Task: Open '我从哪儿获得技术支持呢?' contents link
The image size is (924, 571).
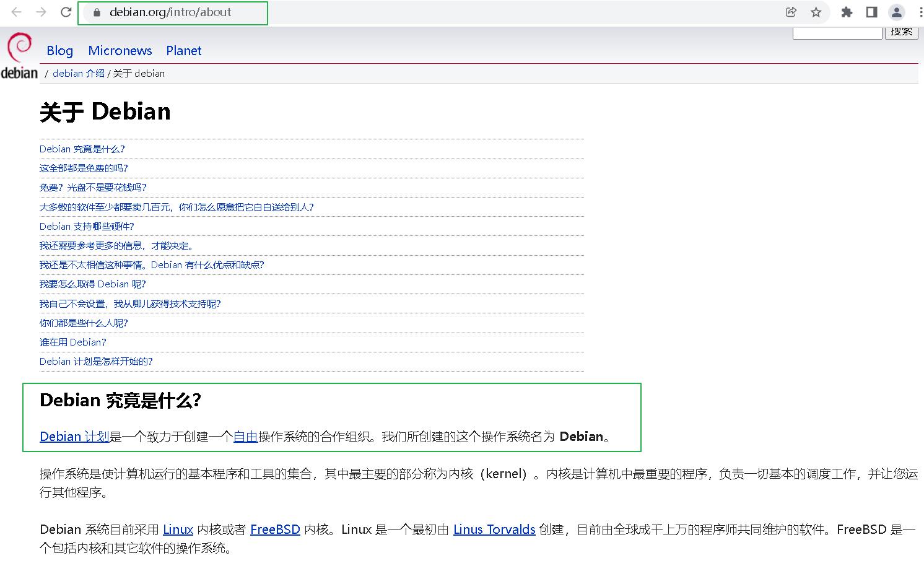Action: [x=130, y=304]
